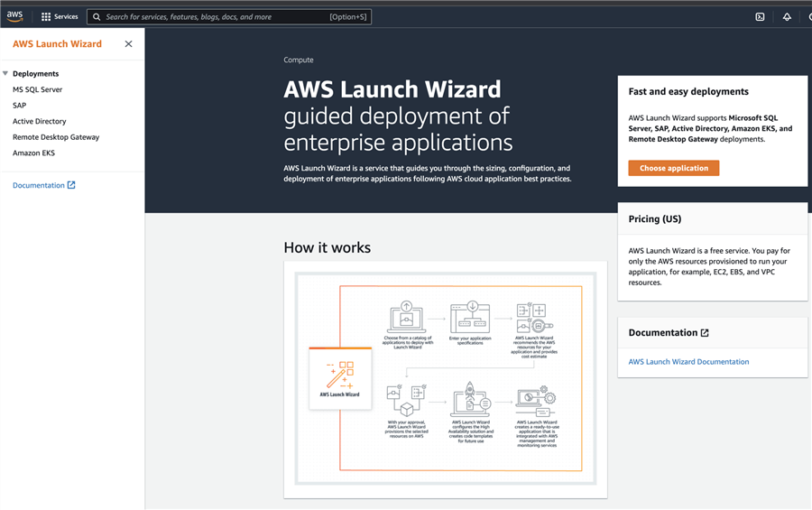Click the external link icon beside sidebar Documentation
The width and height of the screenshot is (812, 510).
coord(71,185)
